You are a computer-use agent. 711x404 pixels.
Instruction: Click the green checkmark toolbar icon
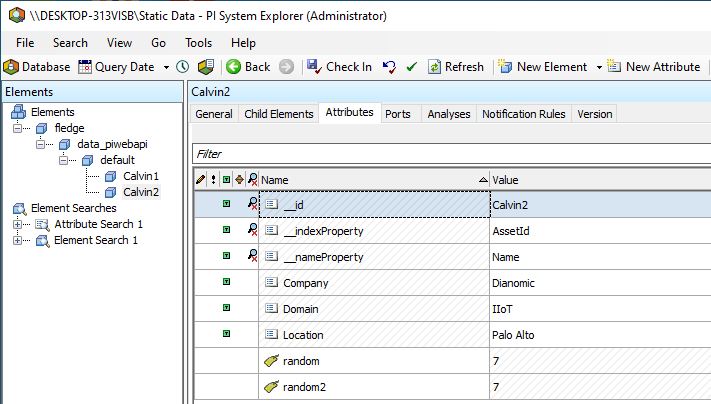pyautogui.click(x=411, y=67)
